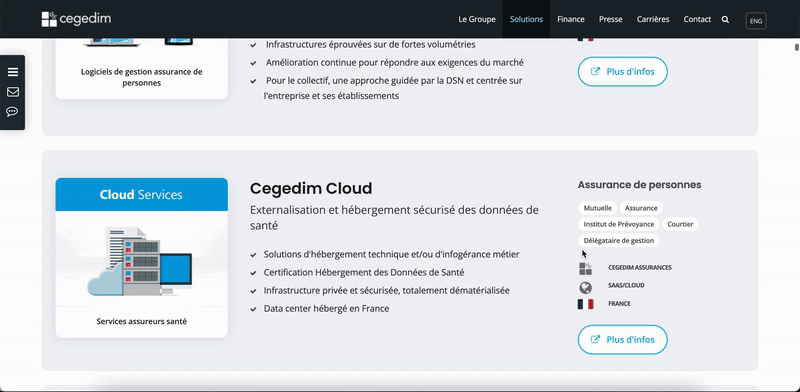This screenshot has height=392, width=800.
Task: Click Logiciels de gestion assurance de personnes caption
Action: 141,77
